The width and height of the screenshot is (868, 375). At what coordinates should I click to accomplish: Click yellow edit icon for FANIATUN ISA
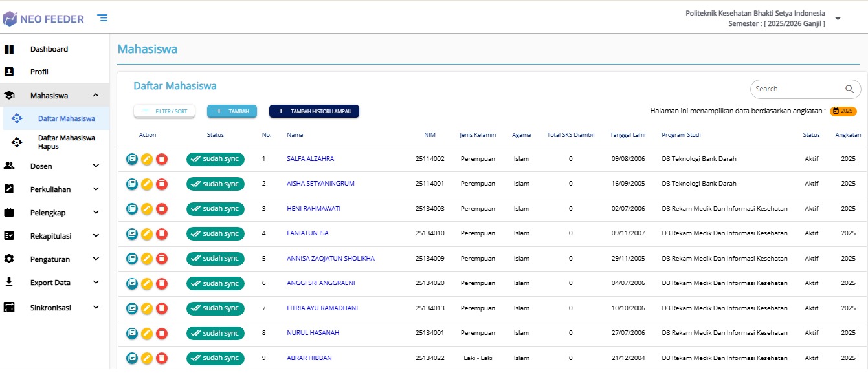[147, 234]
